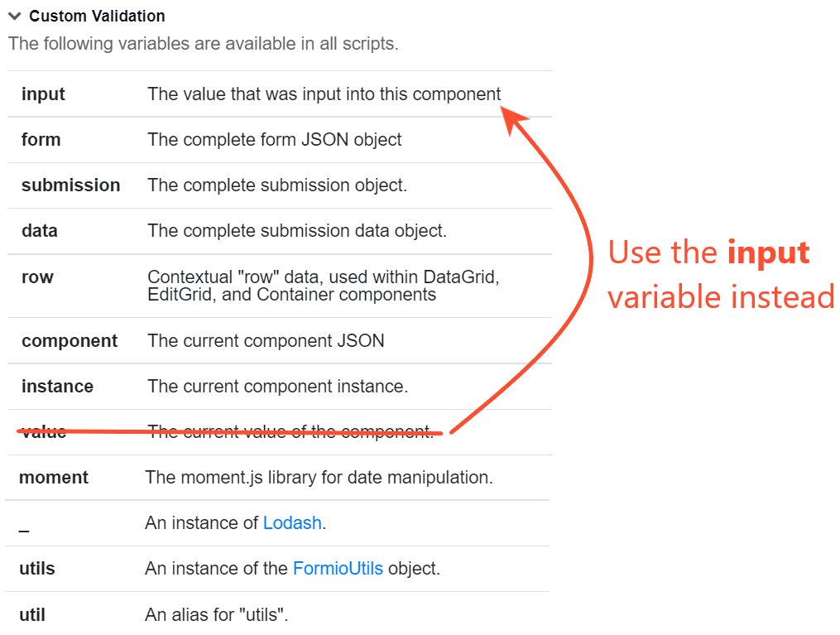Click the Custom Validation header text
The height and width of the screenshot is (635, 840).
click(97, 16)
